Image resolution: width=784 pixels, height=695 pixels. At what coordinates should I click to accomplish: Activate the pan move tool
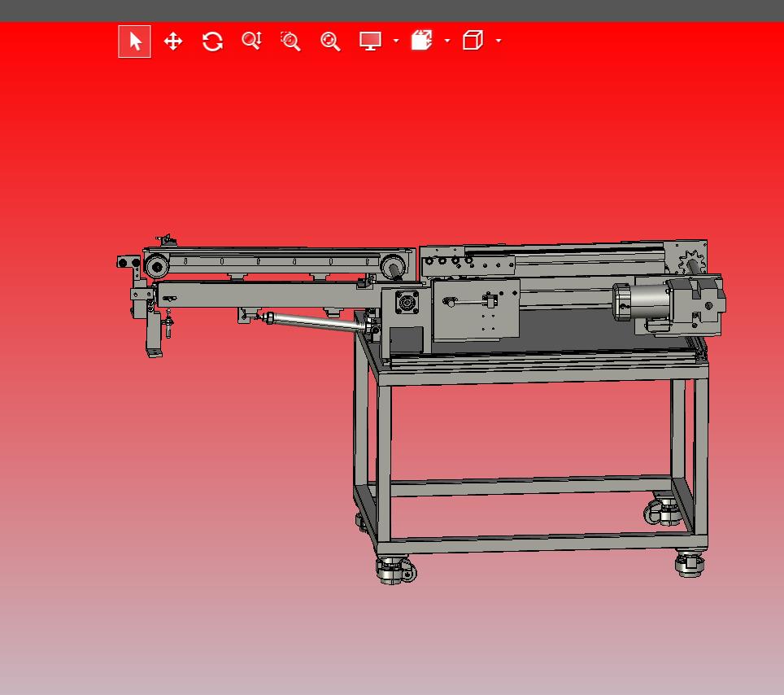173,42
